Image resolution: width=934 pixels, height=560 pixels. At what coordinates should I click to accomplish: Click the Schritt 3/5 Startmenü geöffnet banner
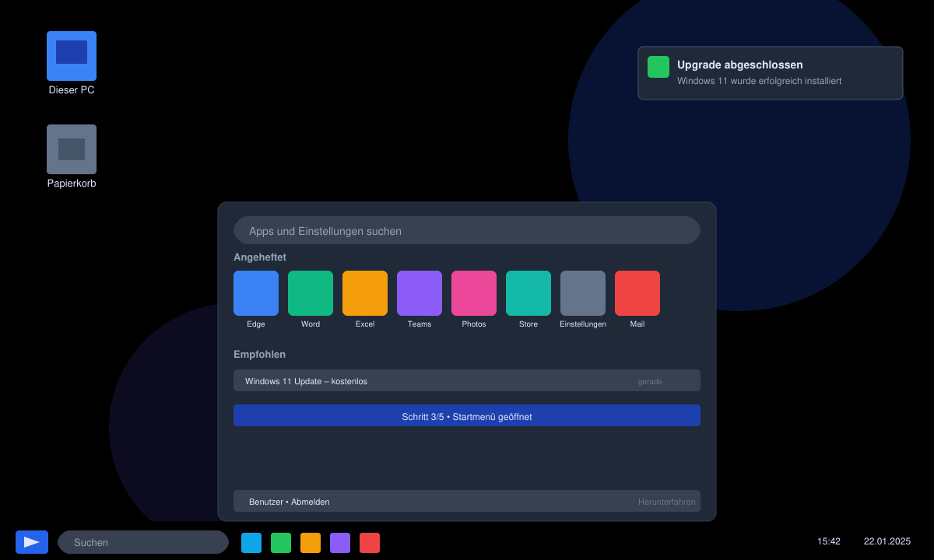[467, 415]
